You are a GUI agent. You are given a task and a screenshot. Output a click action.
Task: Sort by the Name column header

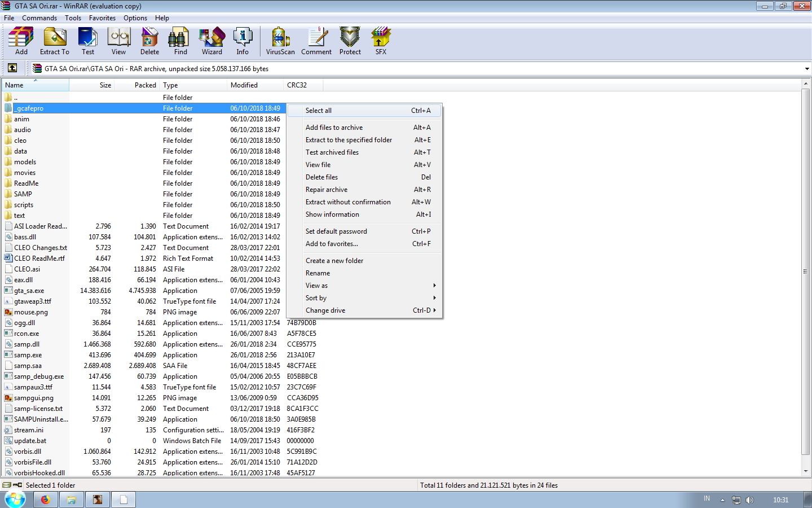pyautogui.click(x=35, y=85)
